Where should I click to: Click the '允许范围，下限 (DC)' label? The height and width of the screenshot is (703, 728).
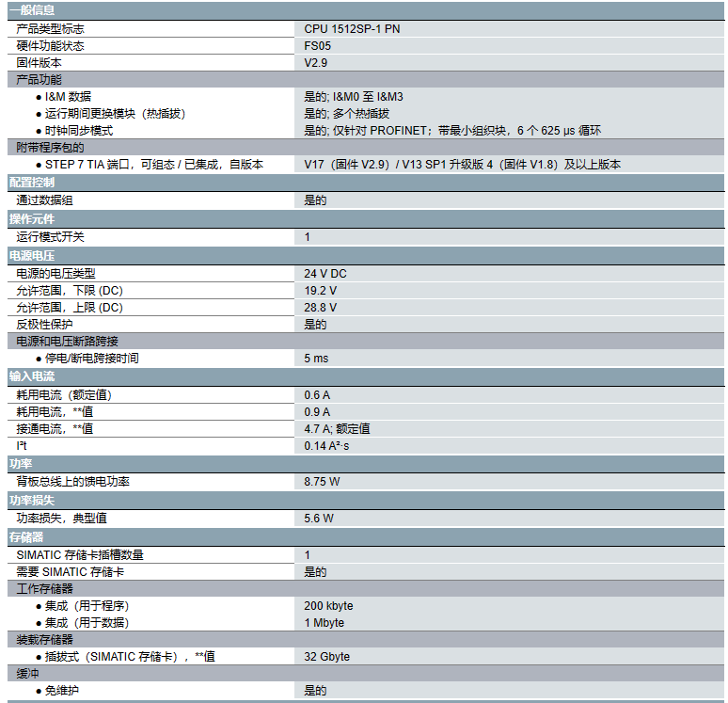(70, 291)
